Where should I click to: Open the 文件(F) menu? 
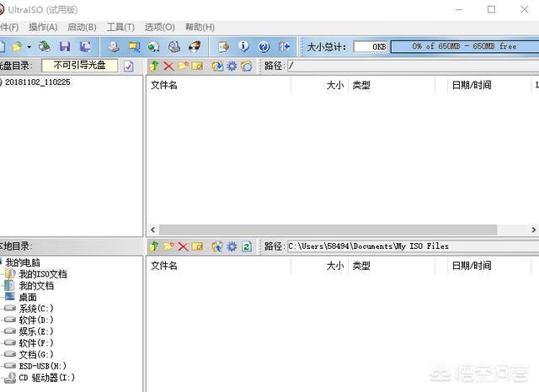pyautogui.click(x=9, y=27)
